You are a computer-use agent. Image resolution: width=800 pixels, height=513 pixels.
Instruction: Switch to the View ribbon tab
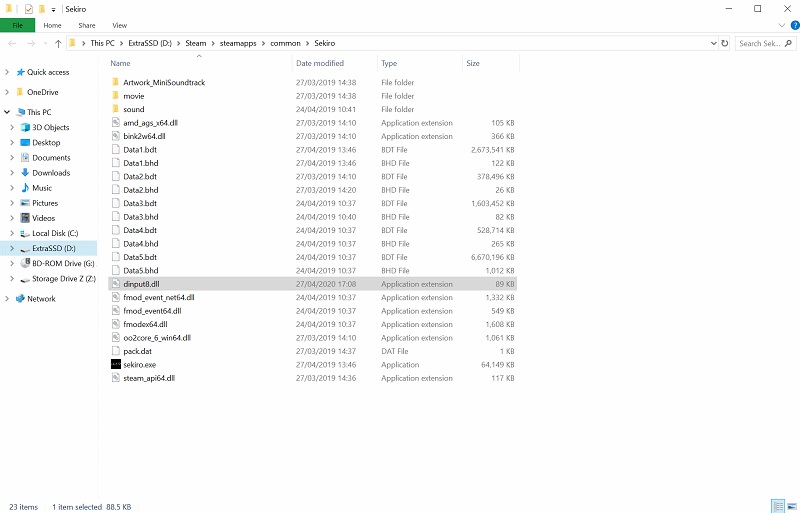coord(120,25)
